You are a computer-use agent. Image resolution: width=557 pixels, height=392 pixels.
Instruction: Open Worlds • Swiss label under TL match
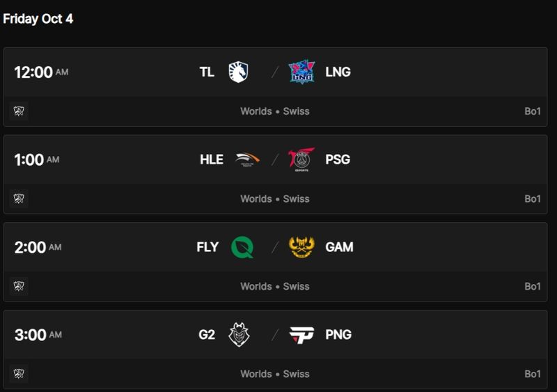coord(275,111)
